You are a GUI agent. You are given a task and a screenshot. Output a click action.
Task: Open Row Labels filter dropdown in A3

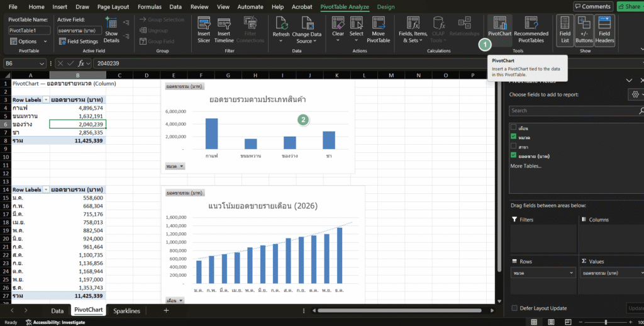coord(45,100)
